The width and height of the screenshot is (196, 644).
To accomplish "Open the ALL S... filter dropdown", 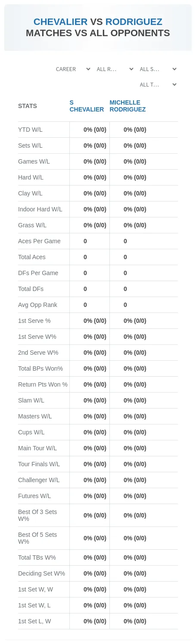I will [x=158, y=69].
